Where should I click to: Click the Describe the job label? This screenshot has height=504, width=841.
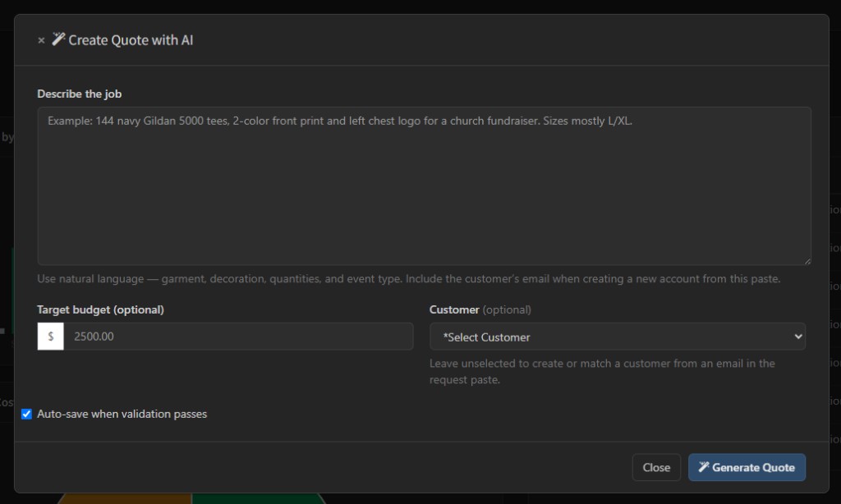pyautogui.click(x=80, y=94)
